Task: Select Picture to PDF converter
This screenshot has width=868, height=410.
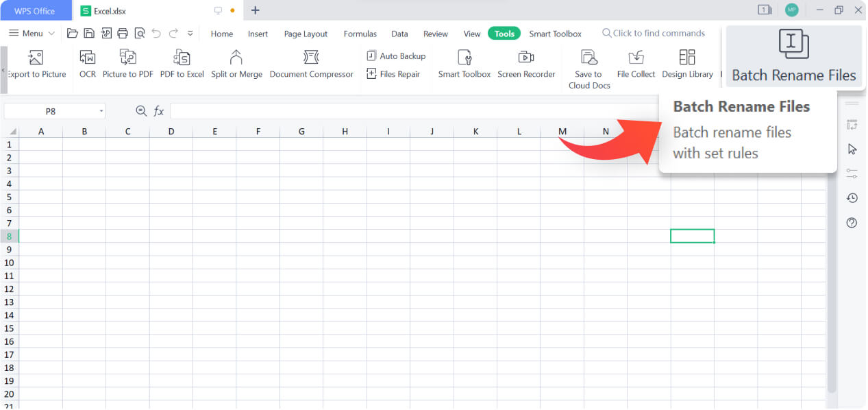Action: 127,65
